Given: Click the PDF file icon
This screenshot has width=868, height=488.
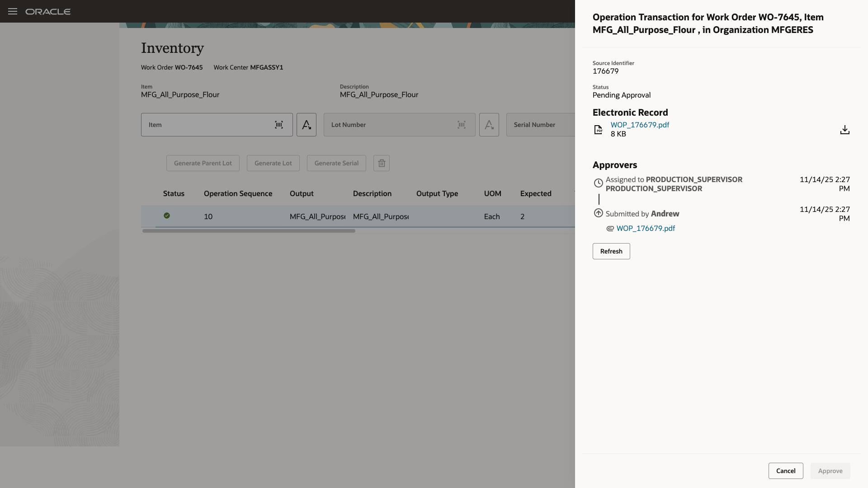Looking at the screenshot, I should 598,130.
